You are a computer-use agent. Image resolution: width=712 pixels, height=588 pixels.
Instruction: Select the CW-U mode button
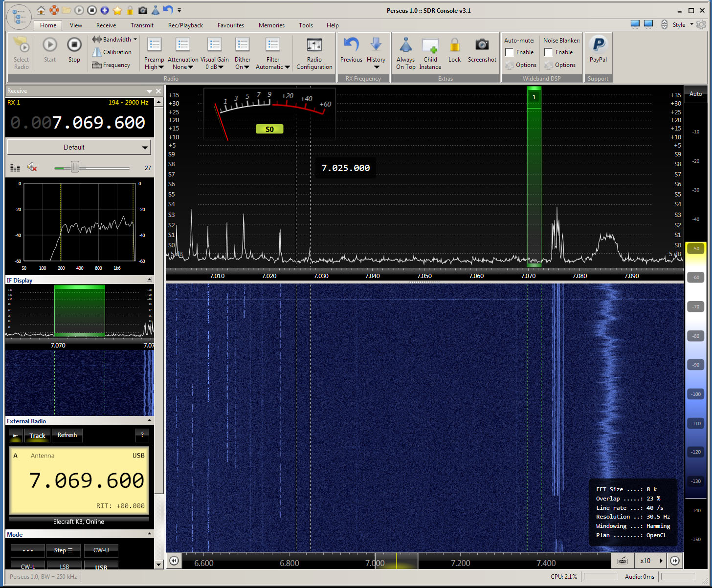101,550
